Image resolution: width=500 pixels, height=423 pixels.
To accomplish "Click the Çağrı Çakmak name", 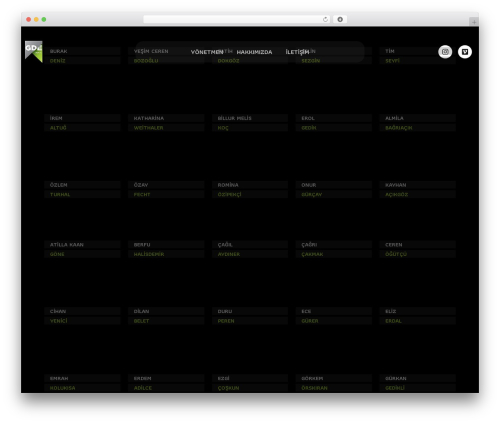I will click(x=334, y=249).
